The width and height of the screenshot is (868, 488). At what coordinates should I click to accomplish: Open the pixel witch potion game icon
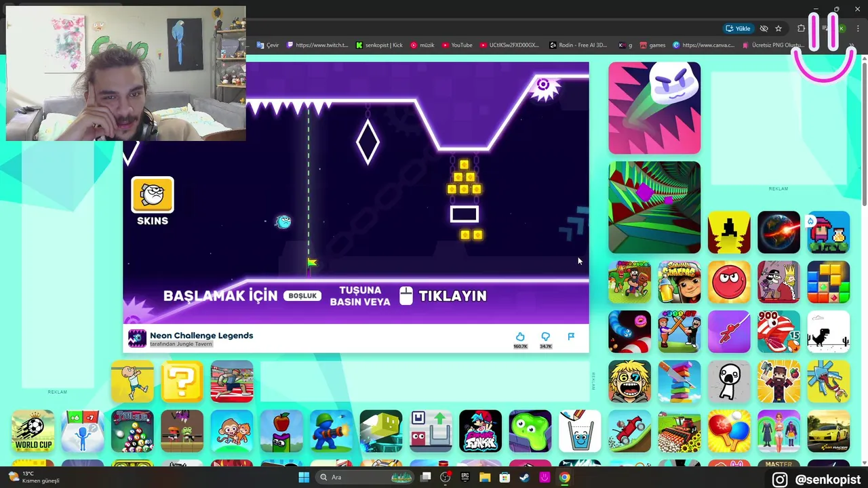(x=829, y=232)
